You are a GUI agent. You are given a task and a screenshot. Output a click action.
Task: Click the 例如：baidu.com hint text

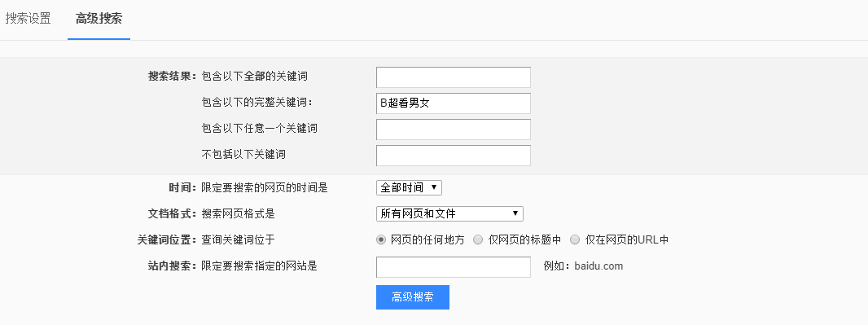coord(584,266)
